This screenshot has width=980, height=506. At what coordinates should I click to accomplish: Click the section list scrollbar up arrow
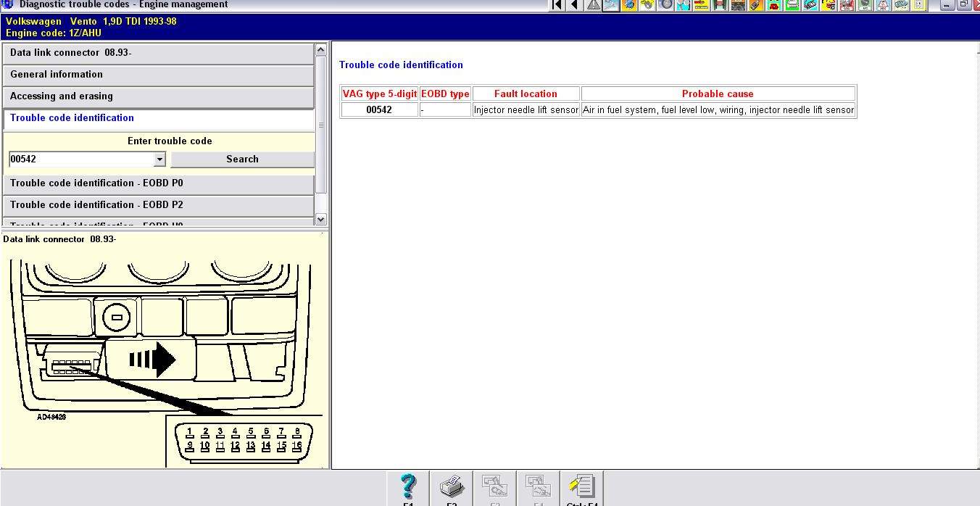pos(321,50)
